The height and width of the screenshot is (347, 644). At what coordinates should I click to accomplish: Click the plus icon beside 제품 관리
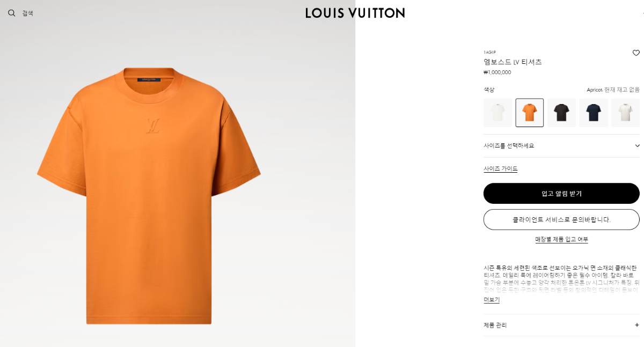[x=637, y=325]
